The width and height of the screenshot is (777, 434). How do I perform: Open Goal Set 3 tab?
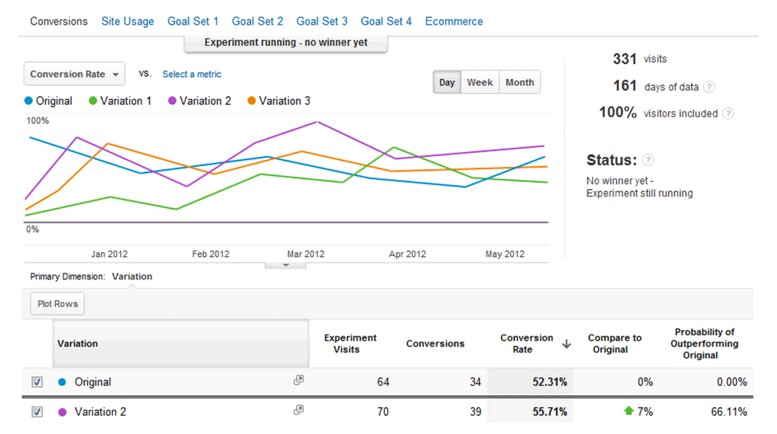click(322, 21)
